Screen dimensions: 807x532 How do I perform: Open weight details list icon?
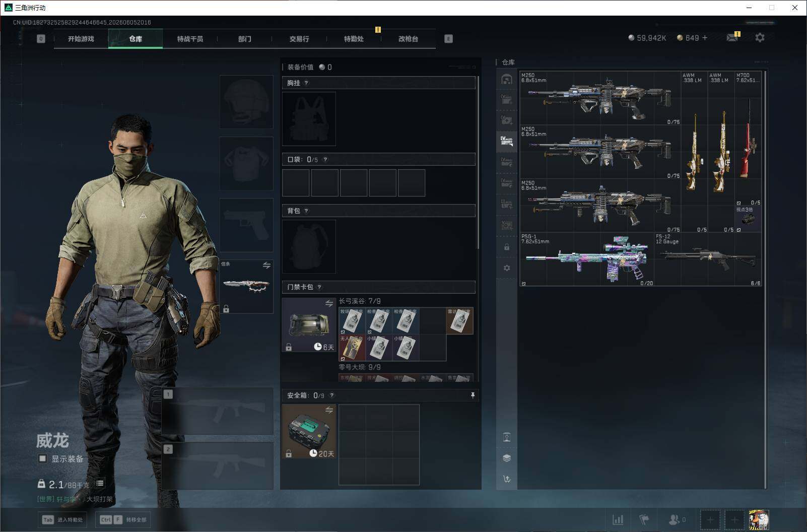(100, 483)
